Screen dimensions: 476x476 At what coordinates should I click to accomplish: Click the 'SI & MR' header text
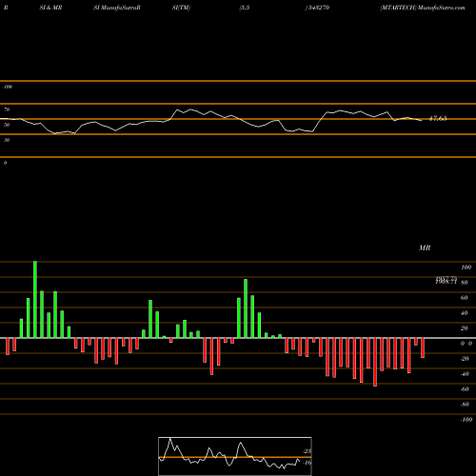pos(50,8)
